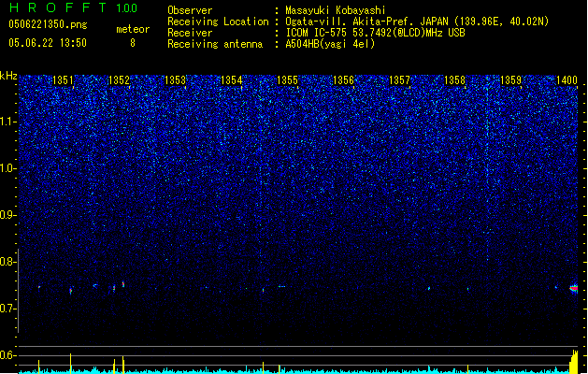
Task: Click receiver text ICOM IC-575 53.7492 MHz
Action: (x=376, y=33)
